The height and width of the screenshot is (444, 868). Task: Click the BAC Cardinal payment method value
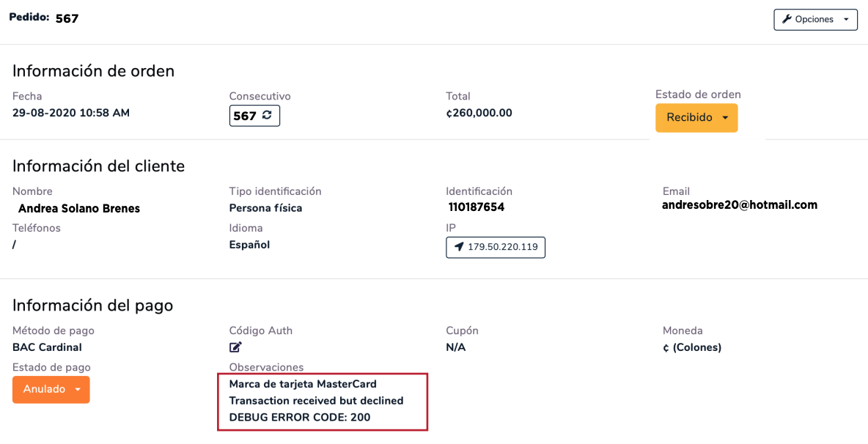47,347
